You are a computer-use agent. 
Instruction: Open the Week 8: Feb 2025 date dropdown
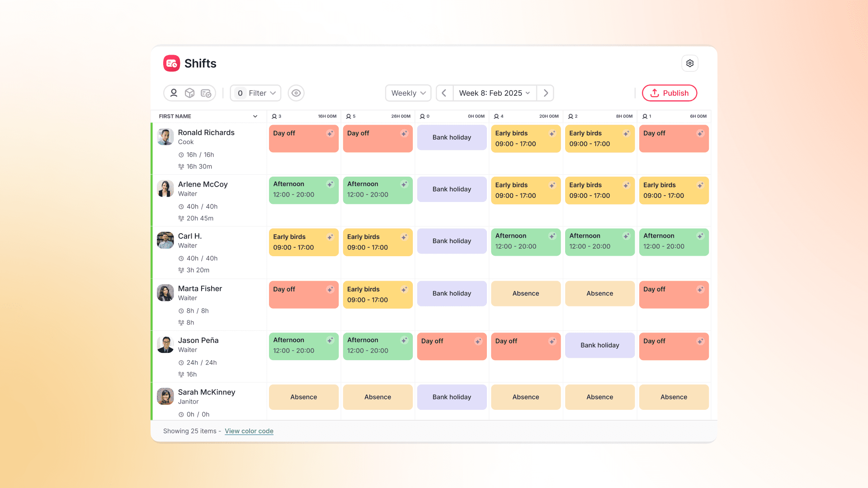tap(494, 93)
